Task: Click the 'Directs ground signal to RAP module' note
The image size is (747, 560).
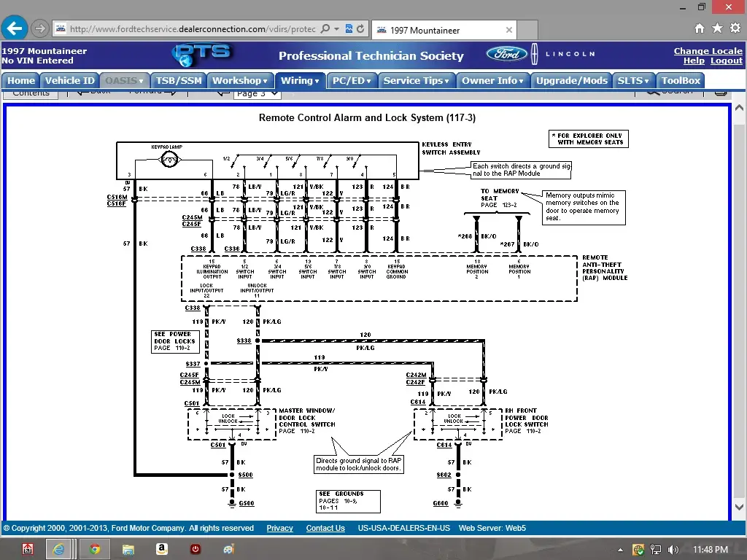Action: [x=359, y=464]
